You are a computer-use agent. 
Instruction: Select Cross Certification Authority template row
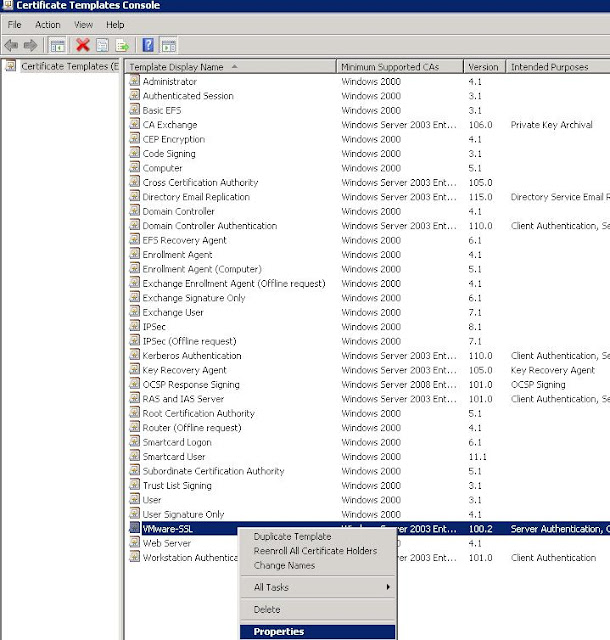pos(367,182)
